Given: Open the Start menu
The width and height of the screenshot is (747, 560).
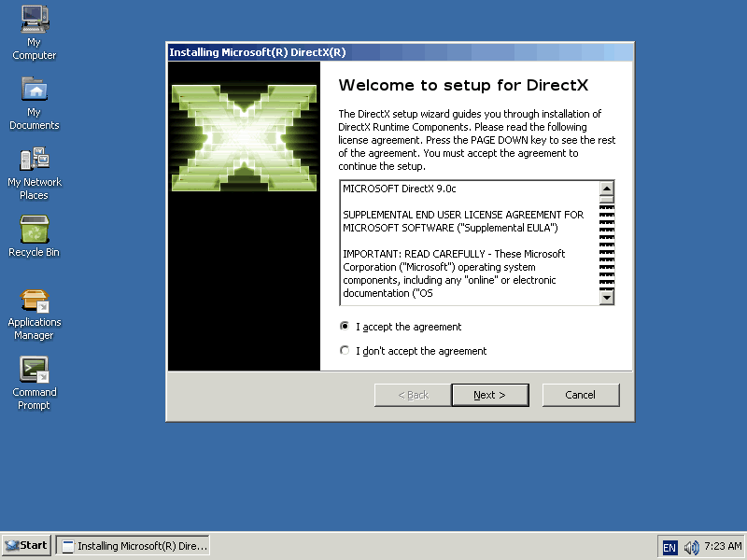Looking at the screenshot, I should pyautogui.click(x=27, y=546).
